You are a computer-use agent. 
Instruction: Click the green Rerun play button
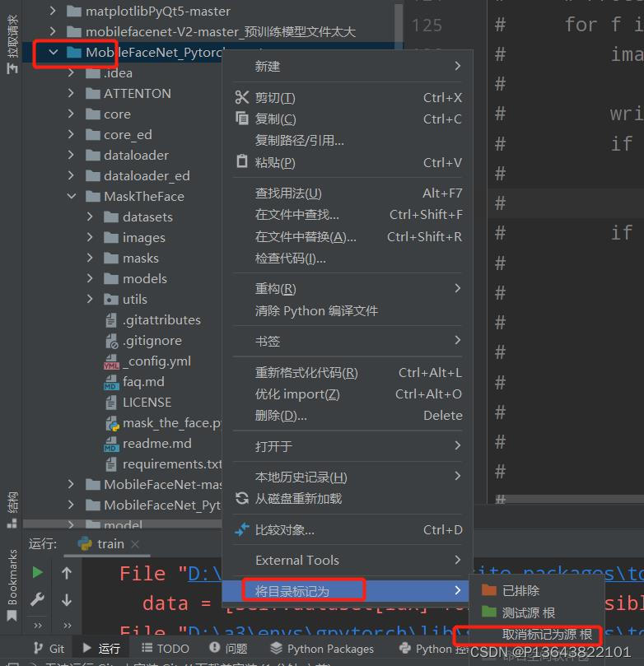(x=37, y=572)
